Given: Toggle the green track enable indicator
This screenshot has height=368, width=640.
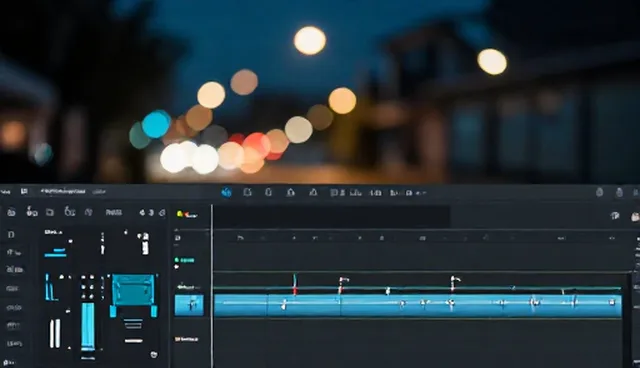Looking at the screenshot, I should tap(177, 259).
